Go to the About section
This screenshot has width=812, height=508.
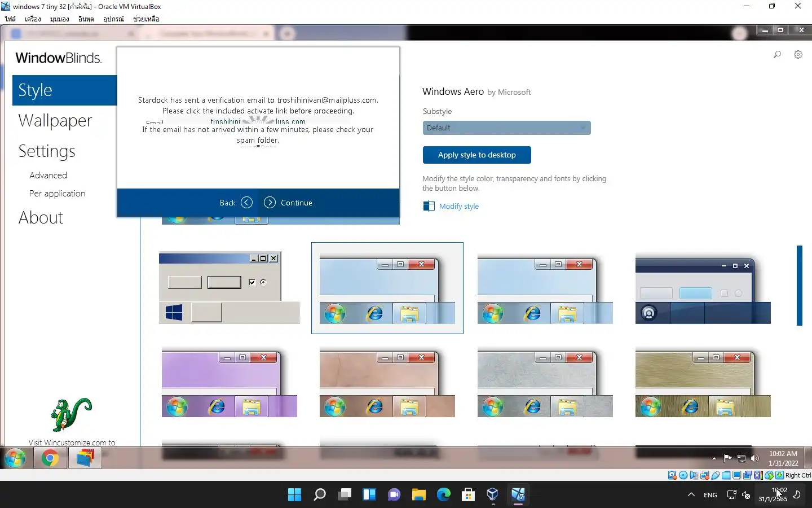41,217
